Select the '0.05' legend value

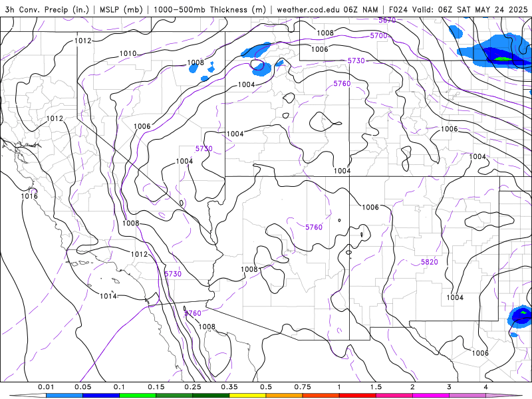tap(82, 387)
